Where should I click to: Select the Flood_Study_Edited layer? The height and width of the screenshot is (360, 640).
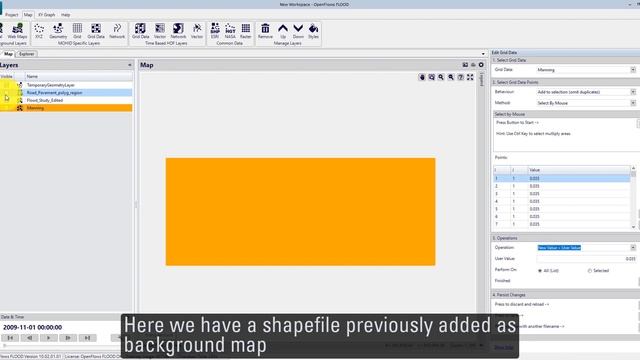point(66,100)
